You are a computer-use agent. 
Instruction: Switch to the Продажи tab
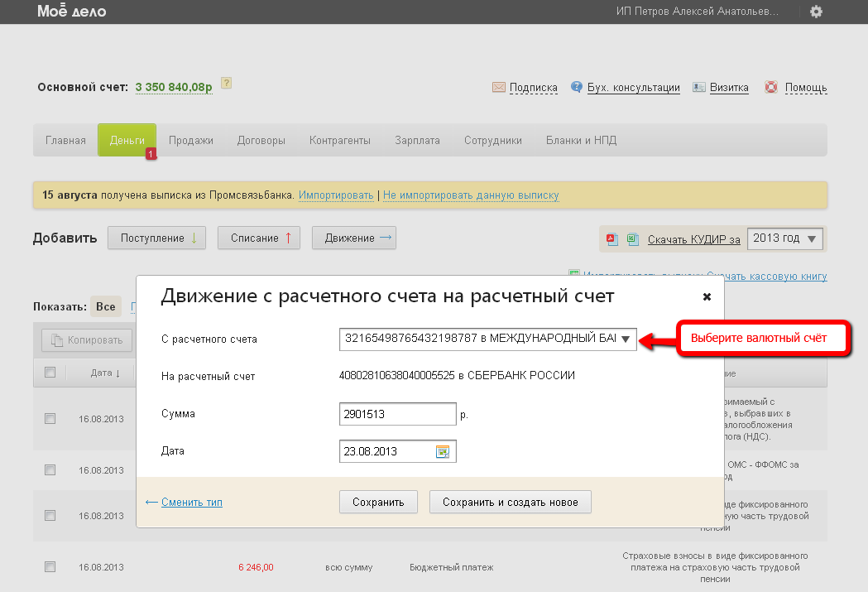(x=191, y=140)
